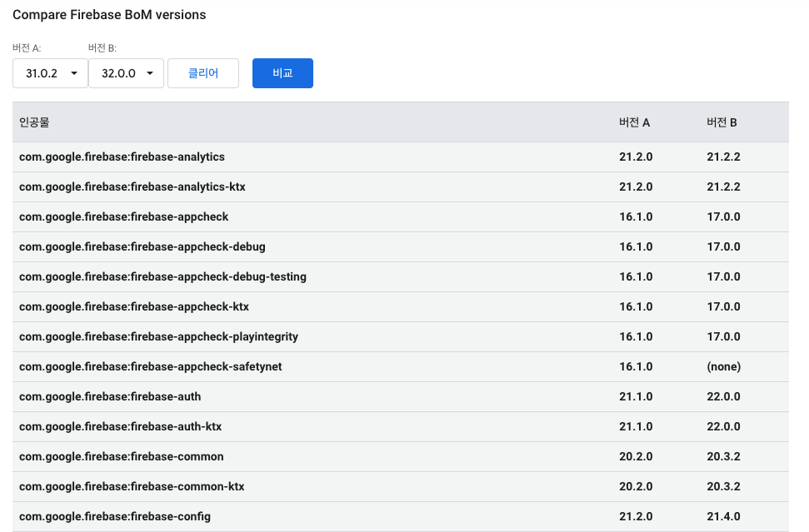Open the 버전 B dropdown showing 32.0.0
The height and width of the screenshot is (532, 809).
(126, 73)
